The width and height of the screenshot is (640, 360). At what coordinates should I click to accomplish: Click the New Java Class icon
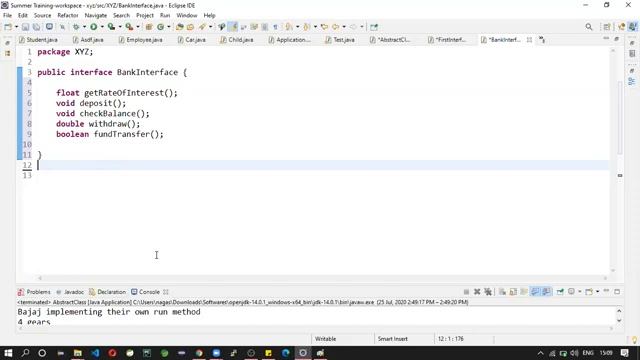160,27
